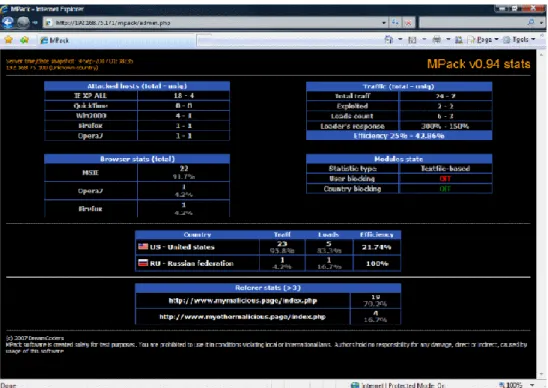Viewport: 548px width, 388px height.
Task: Click the Loads count row label
Action: pyautogui.click(x=352, y=116)
